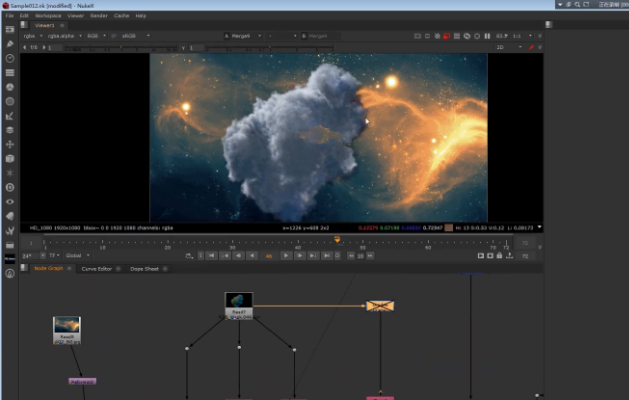This screenshot has height=400, width=629.
Task: Open the MetaData tag icon menu
Action: 10,216
